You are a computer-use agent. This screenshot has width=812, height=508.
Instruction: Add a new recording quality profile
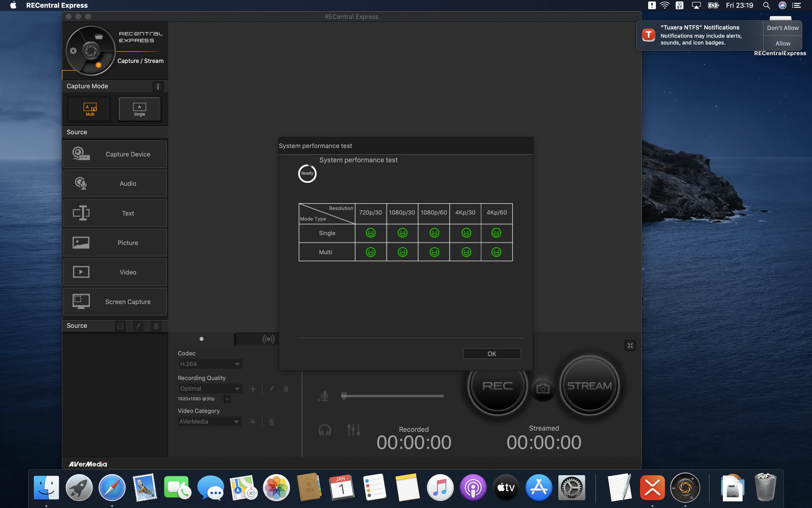click(x=253, y=389)
